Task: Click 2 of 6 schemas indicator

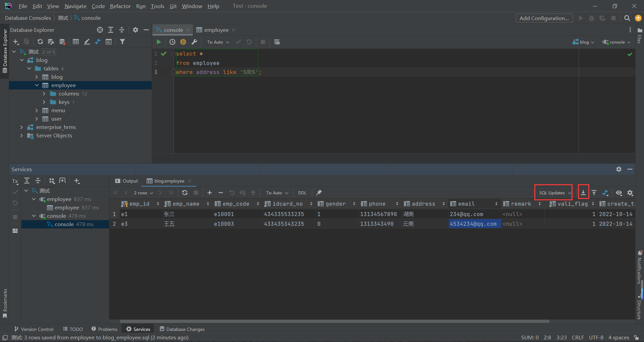Action: pos(49,52)
